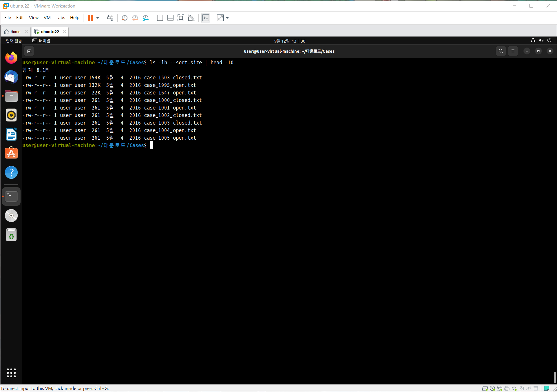Toggle the thumbnail bar view

coord(170,18)
